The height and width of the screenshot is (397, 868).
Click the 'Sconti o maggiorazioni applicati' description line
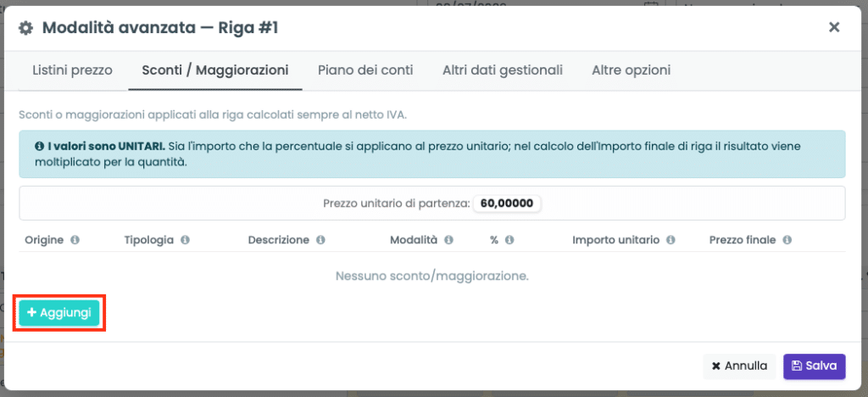[213, 115]
